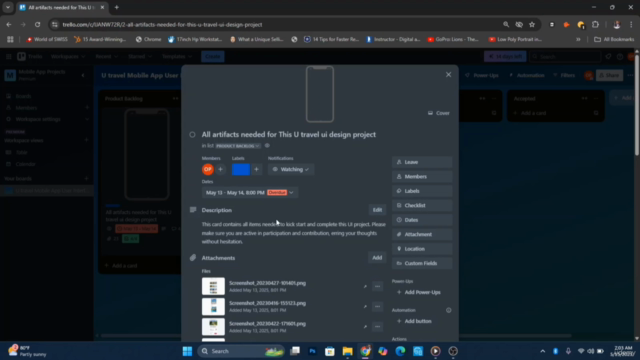Open the PRODUCT BACKLOG list dropdown
The width and height of the screenshot is (640, 360).
pyautogui.click(x=238, y=146)
